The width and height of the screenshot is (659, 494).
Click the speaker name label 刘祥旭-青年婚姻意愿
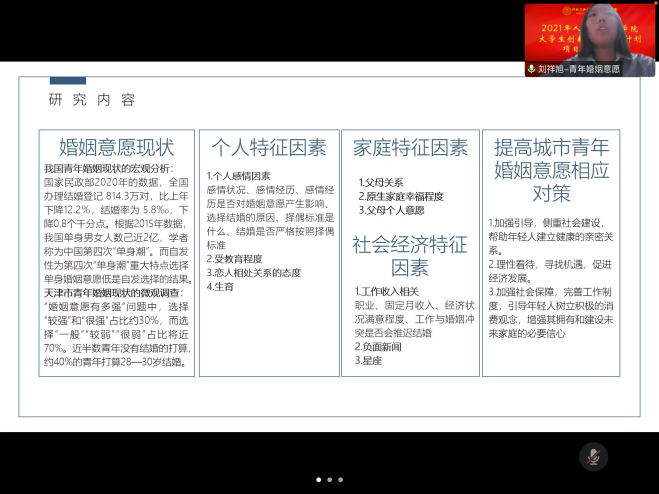pos(579,69)
